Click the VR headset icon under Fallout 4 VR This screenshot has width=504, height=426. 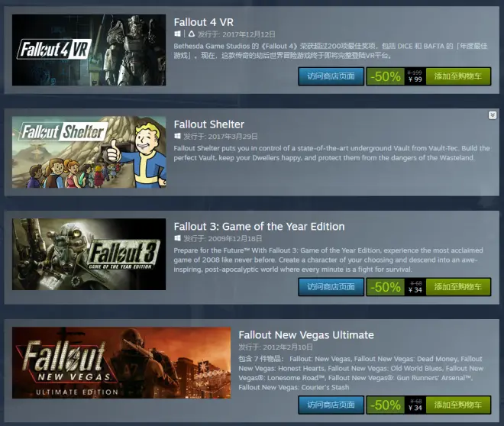click(192, 34)
